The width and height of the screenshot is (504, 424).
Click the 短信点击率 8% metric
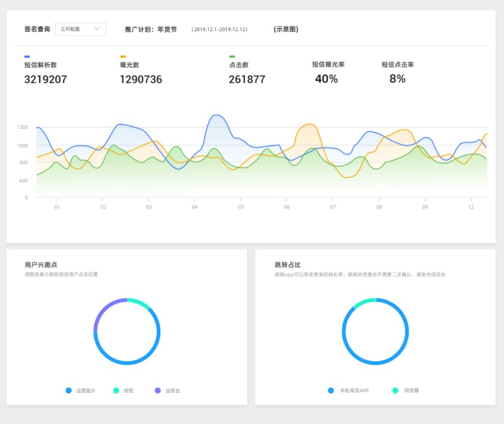pos(398,78)
